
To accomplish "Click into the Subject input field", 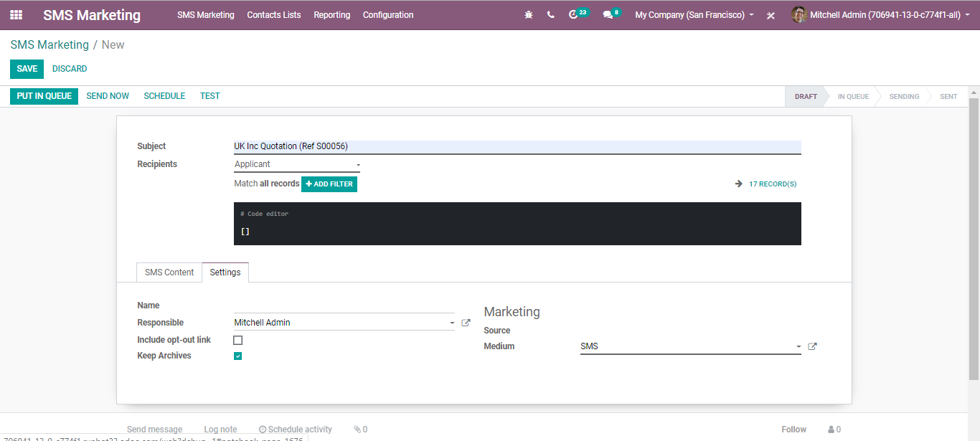I will (x=517, y=146).
